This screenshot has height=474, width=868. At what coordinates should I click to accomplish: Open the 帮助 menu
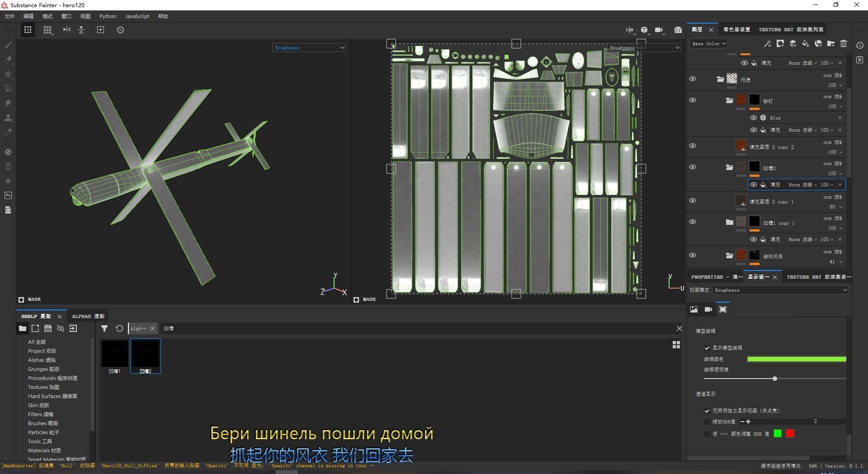pos(163,16)
